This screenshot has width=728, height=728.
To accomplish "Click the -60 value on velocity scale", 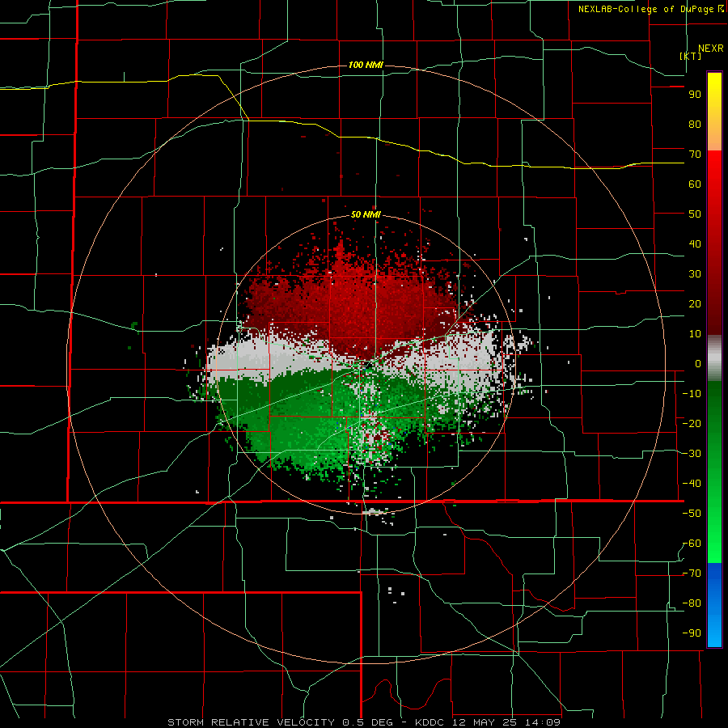I will 692,544.
